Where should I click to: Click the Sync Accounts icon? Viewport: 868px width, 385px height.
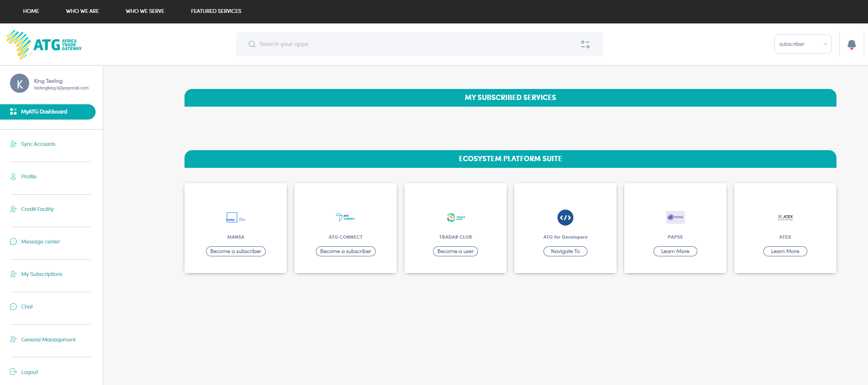pyautogui.click(x=13, y=144)
